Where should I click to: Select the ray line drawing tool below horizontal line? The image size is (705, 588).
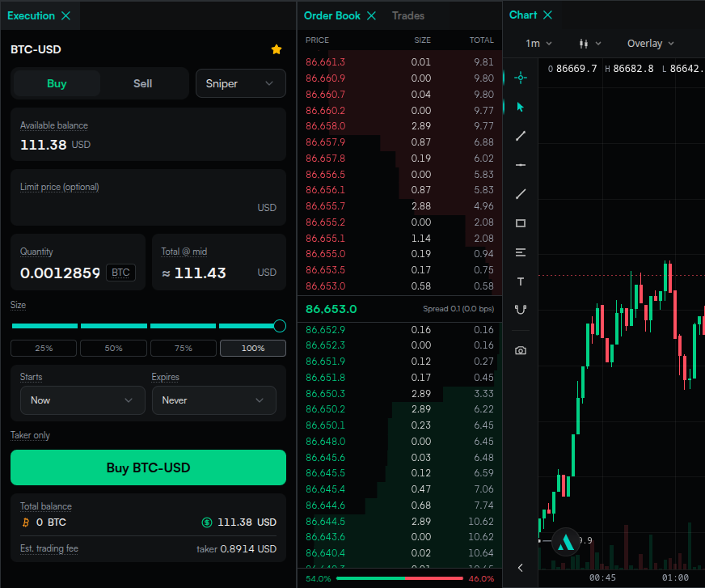point(520,194)
